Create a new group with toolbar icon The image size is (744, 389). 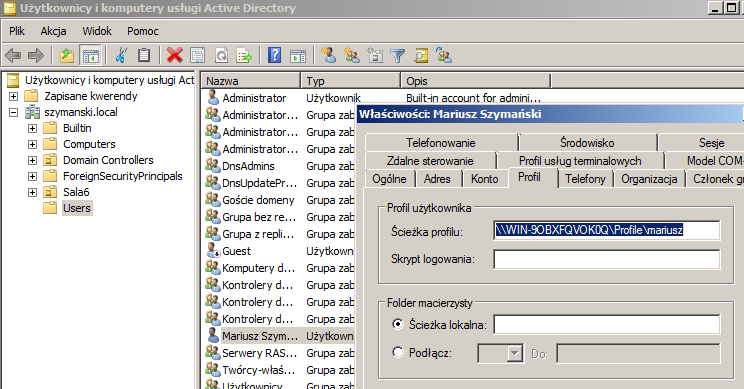click(x=352, y=56)
